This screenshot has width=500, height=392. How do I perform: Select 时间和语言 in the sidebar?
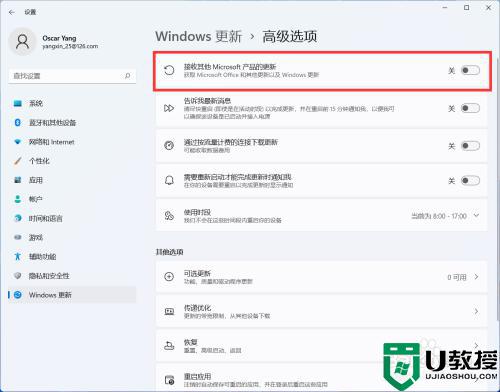(72, 218)
